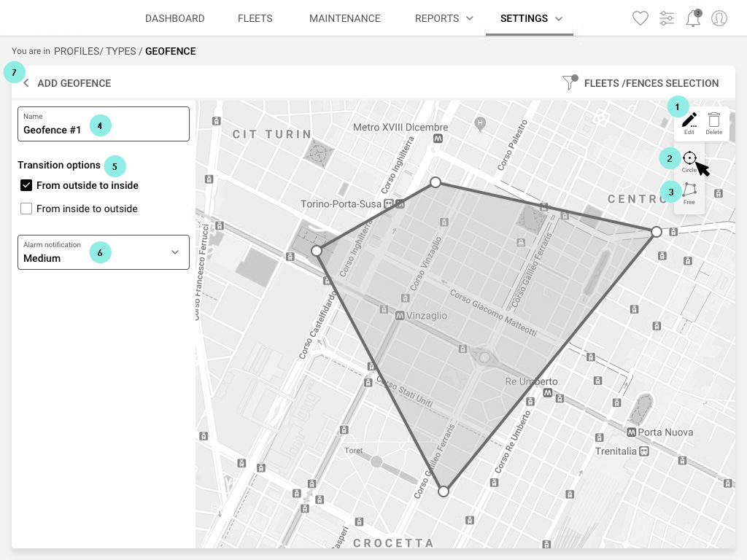Click the Corso Stati Uniti street label
Viewport: 747px width, 560px height.
[404, 392]
